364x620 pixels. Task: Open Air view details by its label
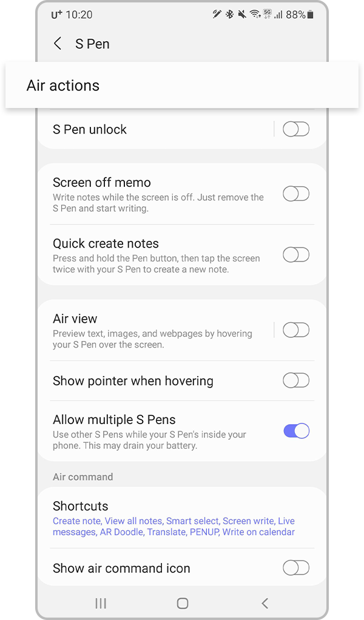point(75,318)
